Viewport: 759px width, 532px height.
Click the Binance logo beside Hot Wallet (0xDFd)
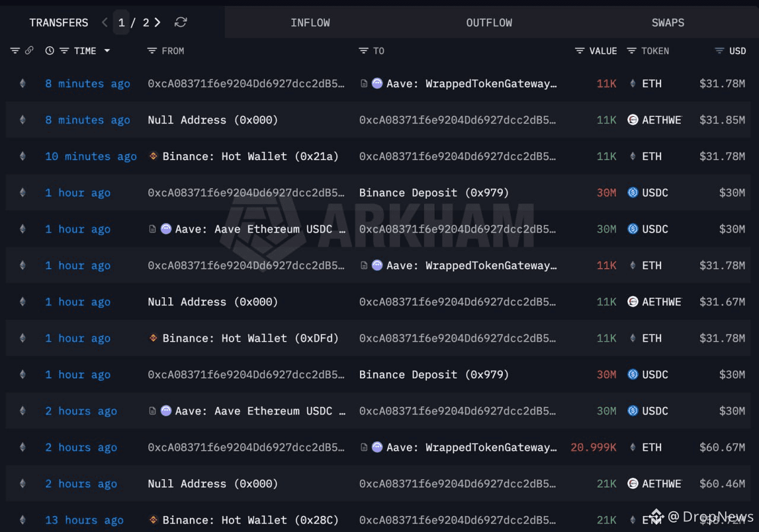(153, 338)
